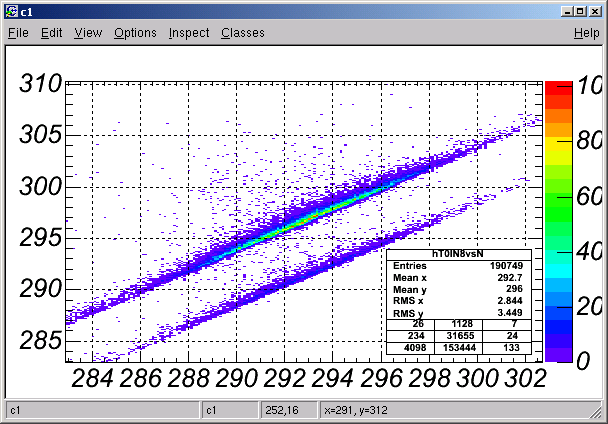Select the Mean y 296 row
608x424 pixels.
point(458,289)
